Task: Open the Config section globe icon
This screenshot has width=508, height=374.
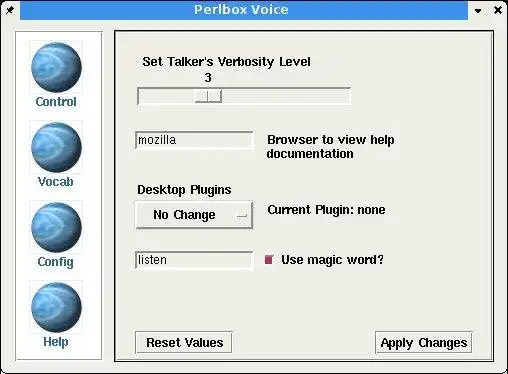Action: (x=56, y=227)
